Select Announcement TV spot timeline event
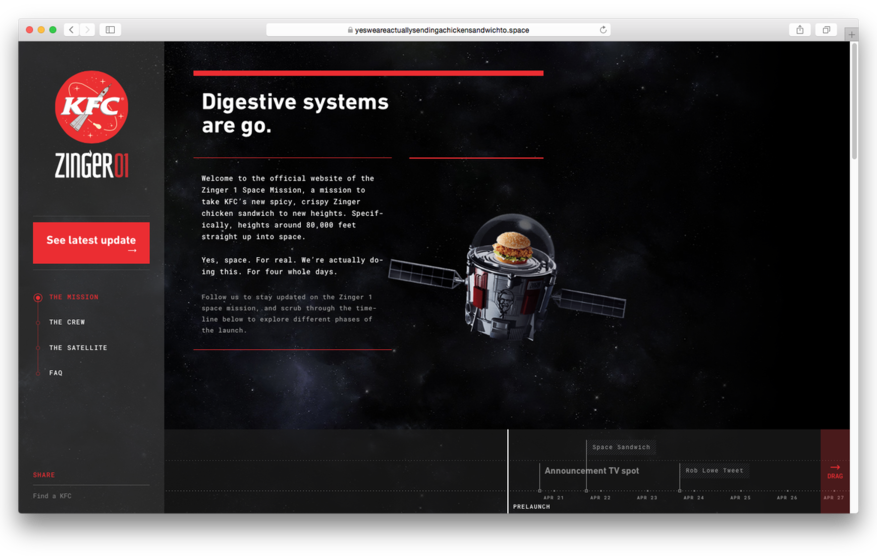 pyautogui.click(x=592, y=471)
